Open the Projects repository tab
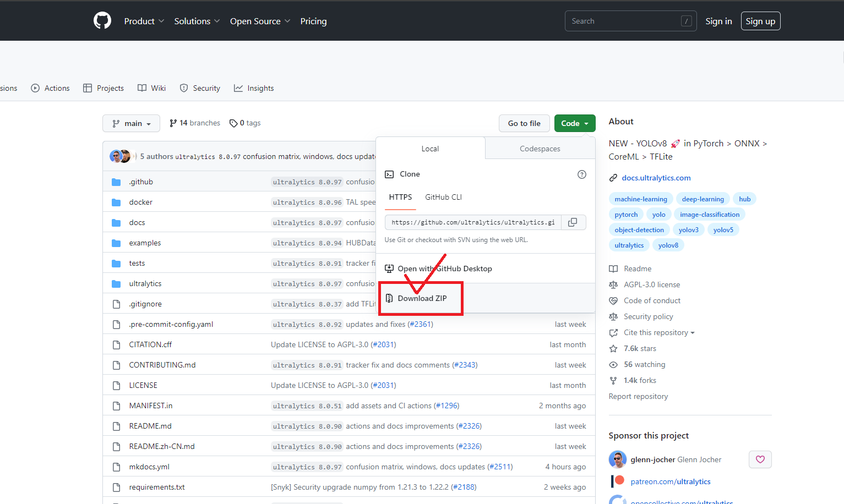This screenshot has width=844, height=504. pos(104,88)
